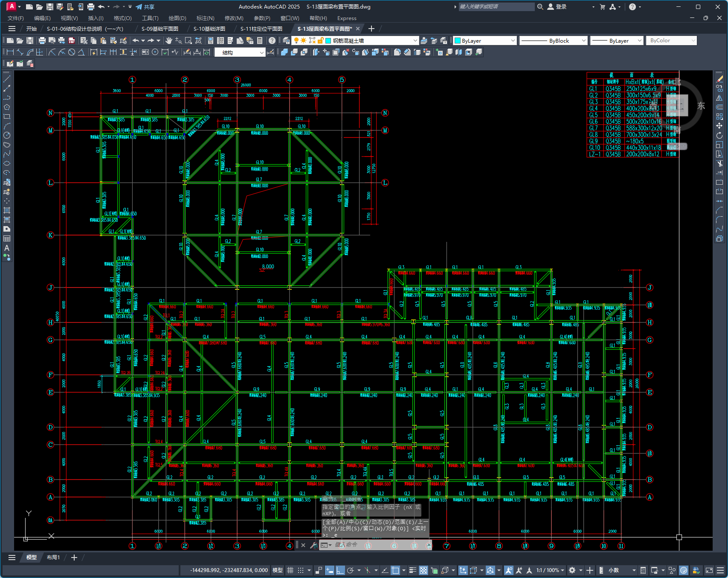Viewport: 728px width, 578px height.
Task: Click the Plot printer icon
Action: [42, 41]
